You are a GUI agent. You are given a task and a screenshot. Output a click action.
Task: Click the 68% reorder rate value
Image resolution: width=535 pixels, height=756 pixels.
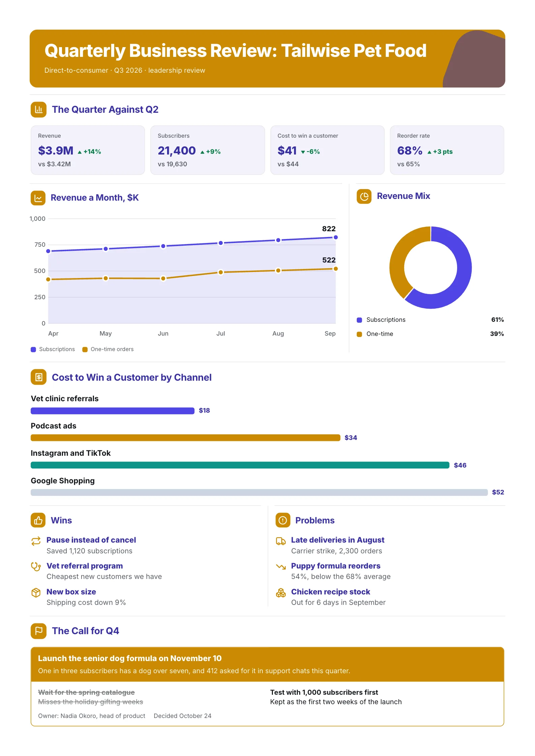(410, 151)
